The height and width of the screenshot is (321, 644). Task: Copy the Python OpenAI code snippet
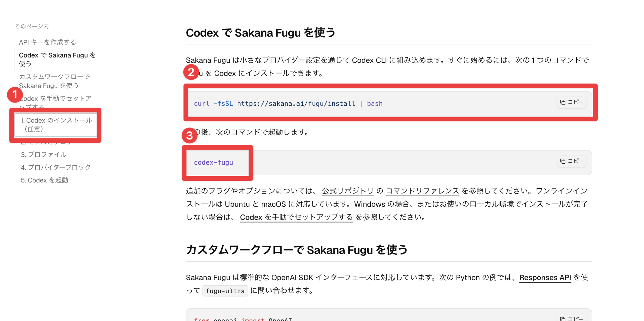tap(571, 318)
